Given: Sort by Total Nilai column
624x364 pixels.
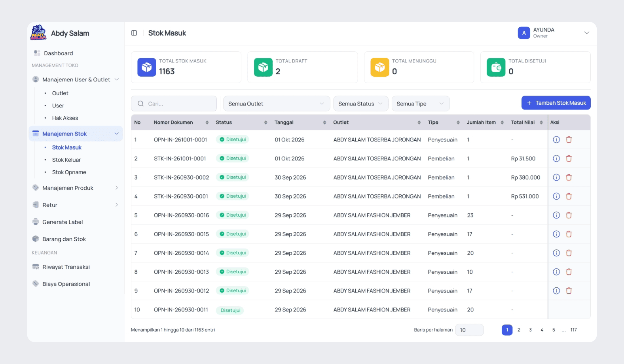Looking at the screenshot, I should [541, 123].
